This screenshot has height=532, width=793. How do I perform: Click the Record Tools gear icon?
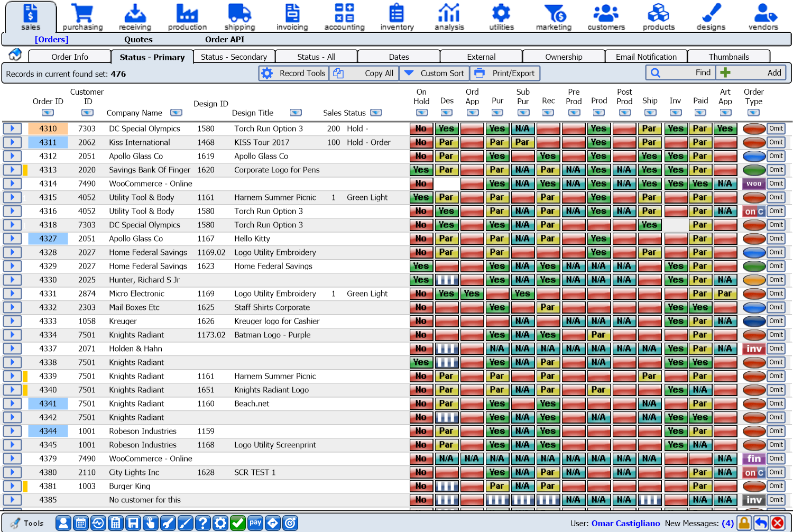click(268, 73)
